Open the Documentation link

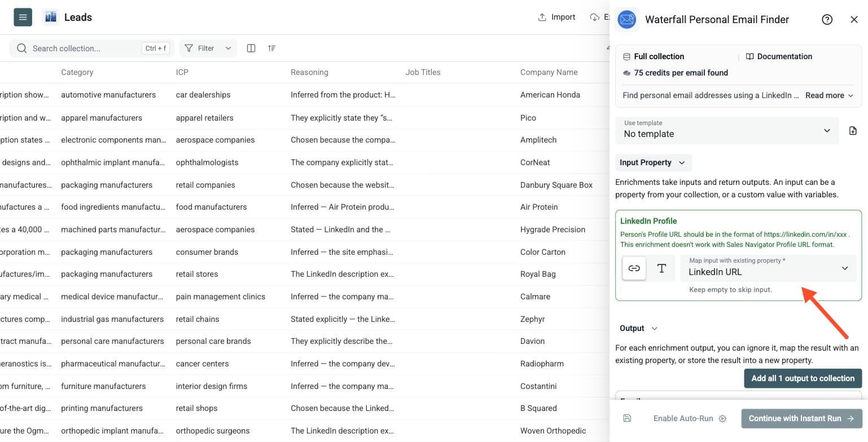[x=779, y=56]
